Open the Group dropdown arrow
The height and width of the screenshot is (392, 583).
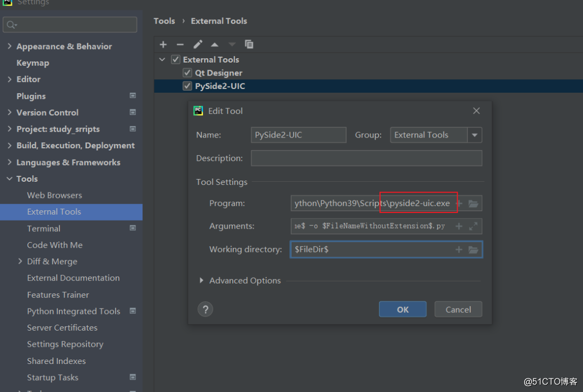(474, 135)
